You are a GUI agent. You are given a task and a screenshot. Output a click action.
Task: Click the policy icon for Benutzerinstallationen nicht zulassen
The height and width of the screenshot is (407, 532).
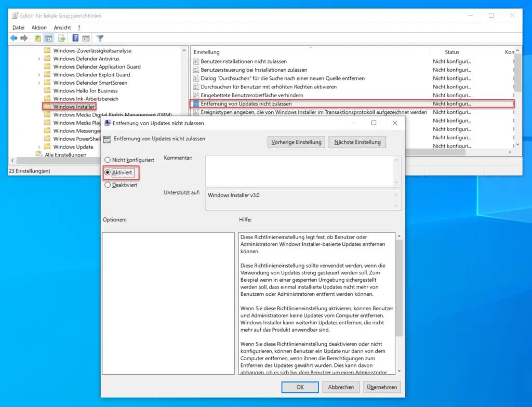point(196,61)
